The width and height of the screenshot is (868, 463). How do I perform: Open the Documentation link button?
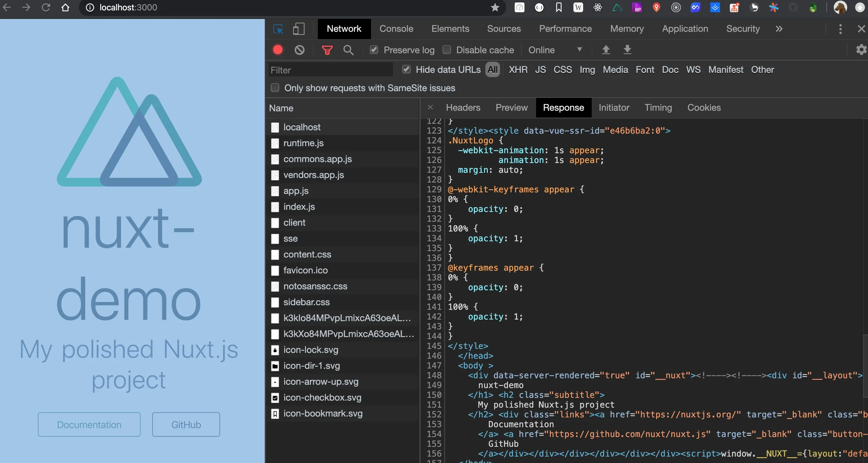[89, 424]
